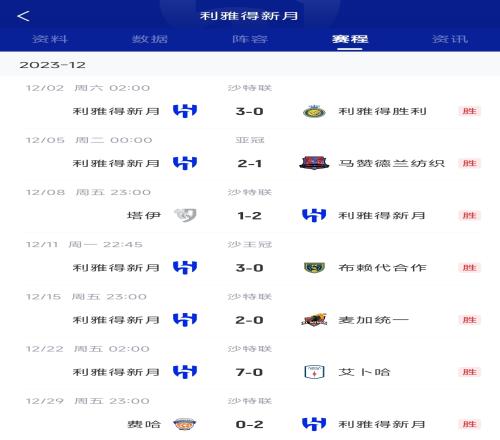Click the 2023-12 month header
500x440 pixels.
pyautogui.click(x=52, y=65)
